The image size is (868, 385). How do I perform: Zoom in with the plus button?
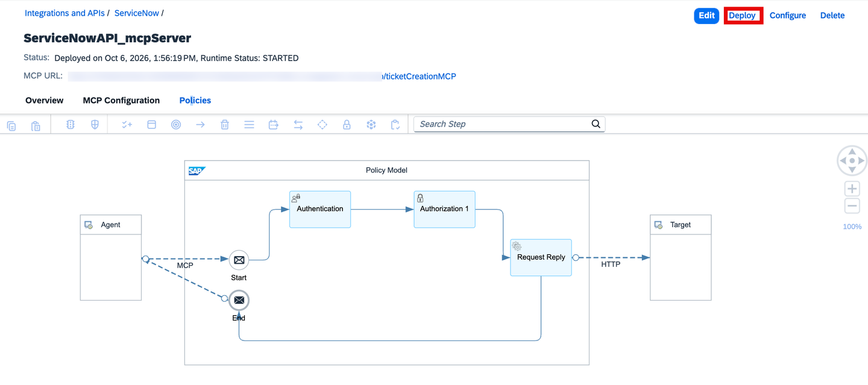[x=852, y=189]
